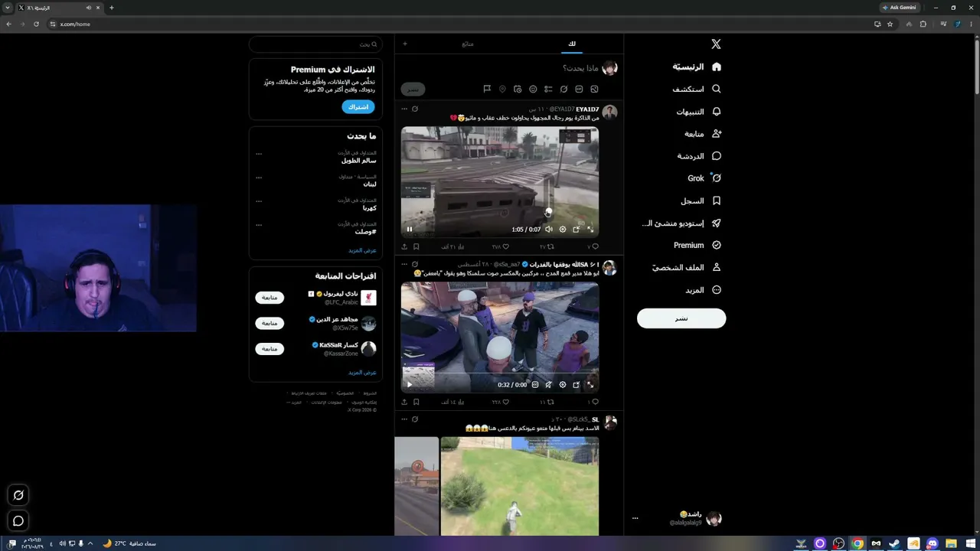Tag a location in the composer
The width and height of the screenshot is (980, 551).
(502, 90)
